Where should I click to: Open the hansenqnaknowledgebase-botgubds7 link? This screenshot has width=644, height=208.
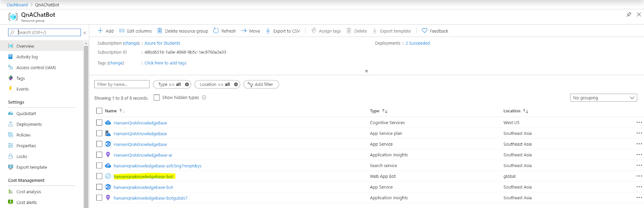coord(151,198)
